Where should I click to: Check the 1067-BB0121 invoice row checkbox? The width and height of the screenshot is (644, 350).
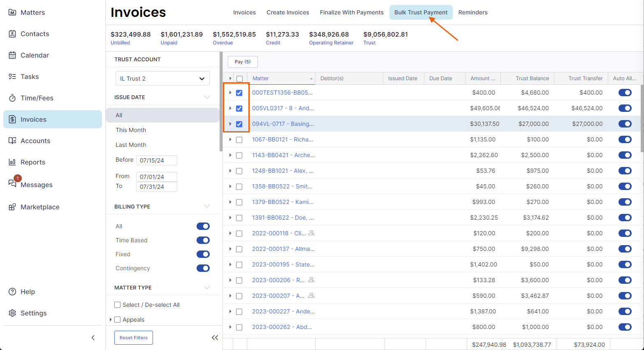(x=239, y=140)
